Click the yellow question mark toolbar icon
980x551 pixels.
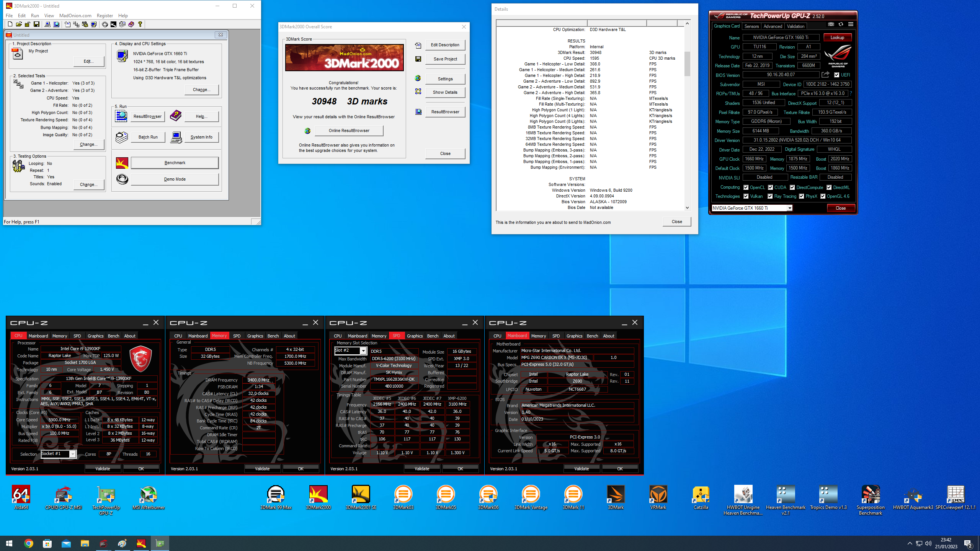[x=140, y=24]
